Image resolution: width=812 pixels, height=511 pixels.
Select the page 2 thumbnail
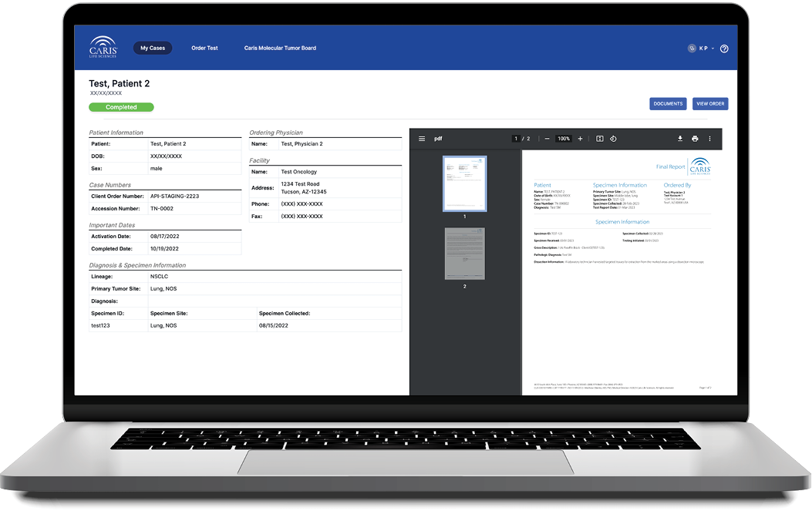464,253
